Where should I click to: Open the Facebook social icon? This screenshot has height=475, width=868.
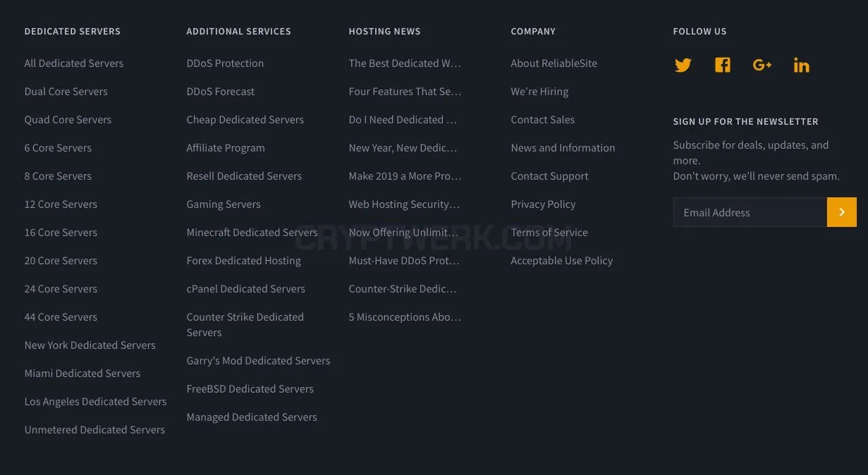(x=723, y=66)
